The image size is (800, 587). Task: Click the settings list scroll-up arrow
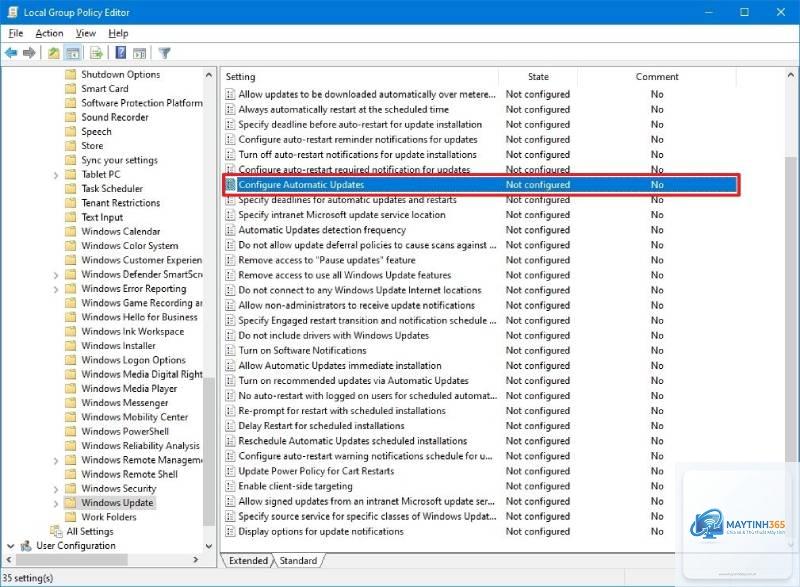coord(791,75)
